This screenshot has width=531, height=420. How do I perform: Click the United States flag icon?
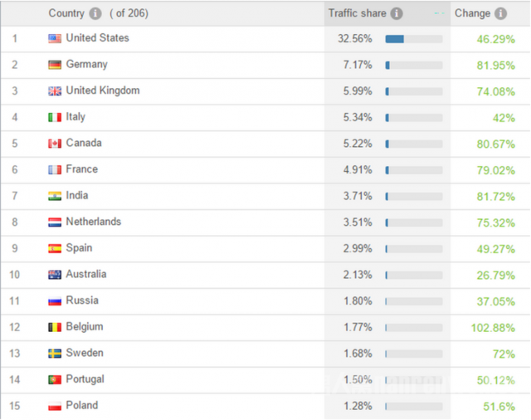[55, 39]
